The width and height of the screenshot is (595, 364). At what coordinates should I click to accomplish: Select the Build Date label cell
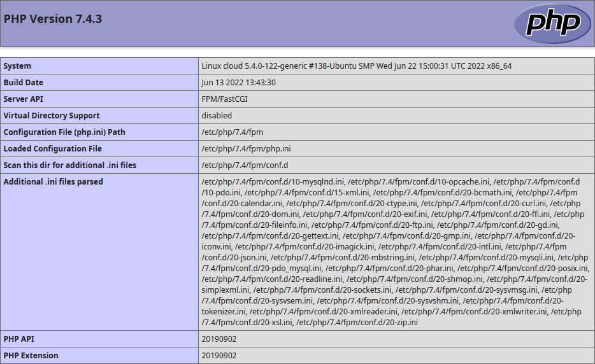24,83
